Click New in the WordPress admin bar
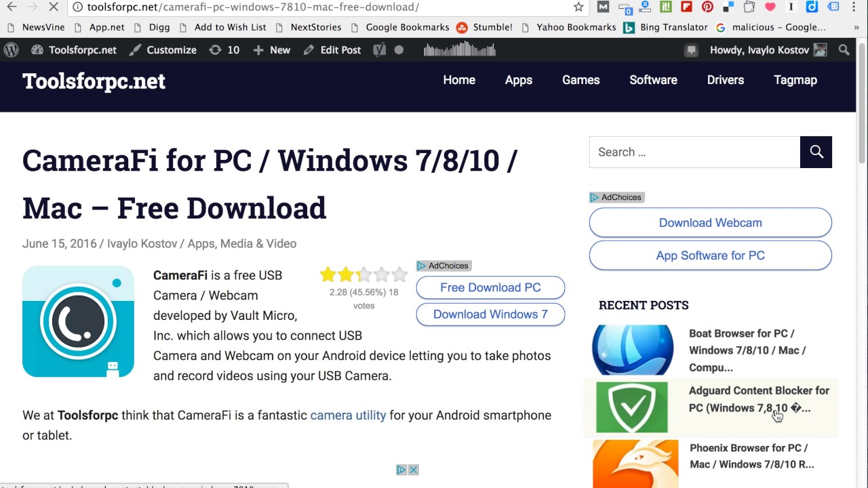Viewport: 868px width, 488px height. click(x=271, y=50)
